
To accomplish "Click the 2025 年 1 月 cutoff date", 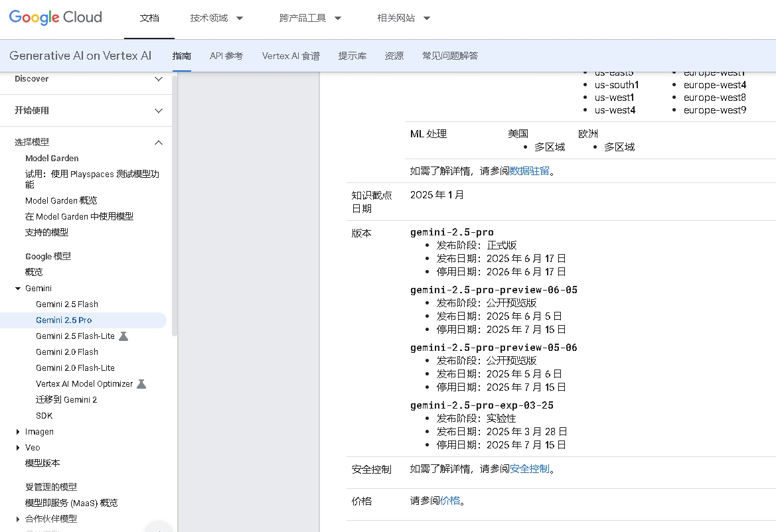I will coord(437,195).
